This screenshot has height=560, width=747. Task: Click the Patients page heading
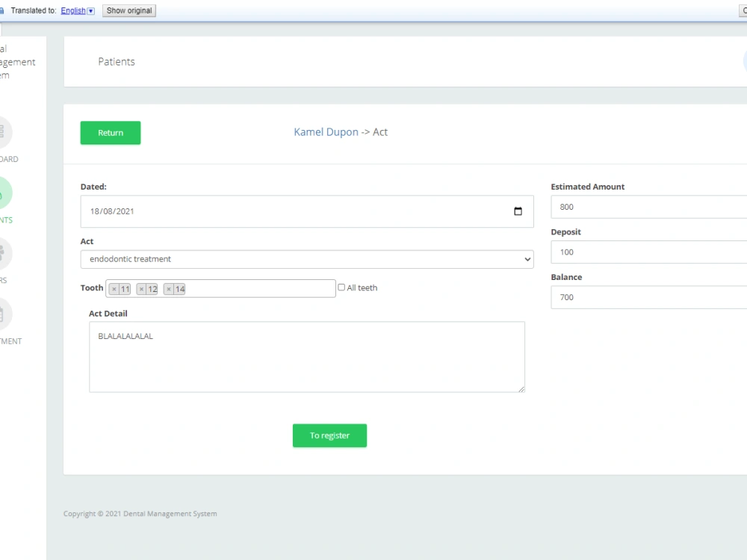pyautogui.click(x=117, y=62)
